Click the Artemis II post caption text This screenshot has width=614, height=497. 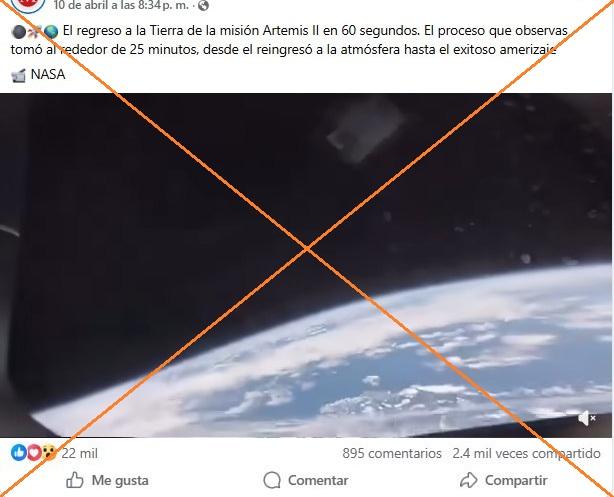tap(289, 40)
